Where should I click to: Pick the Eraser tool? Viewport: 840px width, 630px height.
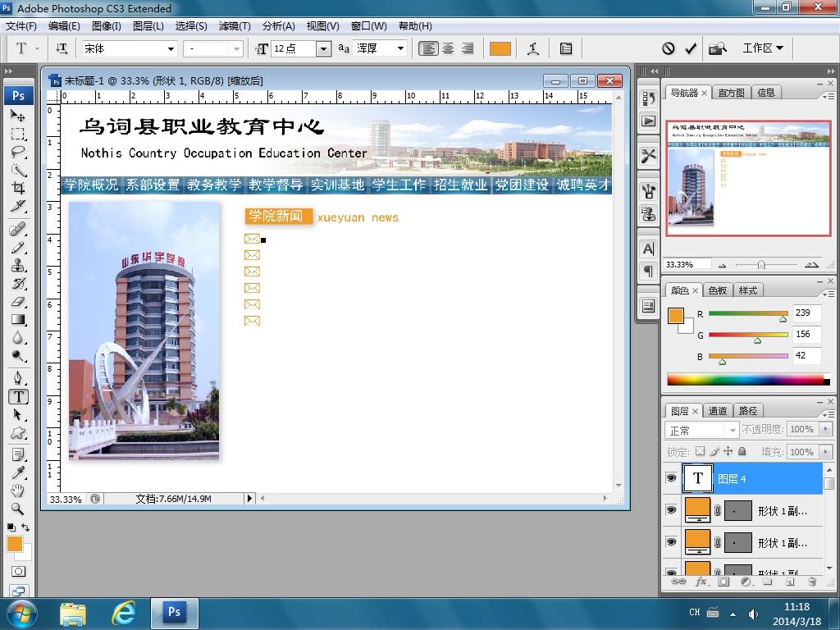tap(18, 302)
